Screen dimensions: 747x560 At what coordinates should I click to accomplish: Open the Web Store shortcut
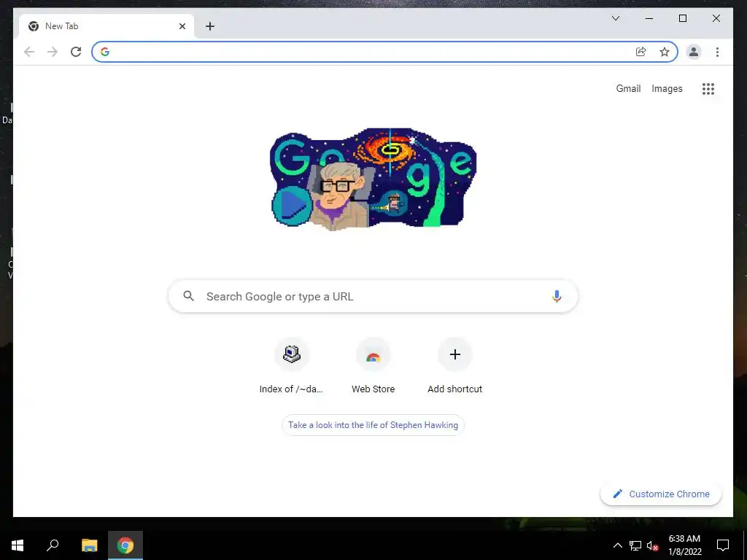pos(373,366)
